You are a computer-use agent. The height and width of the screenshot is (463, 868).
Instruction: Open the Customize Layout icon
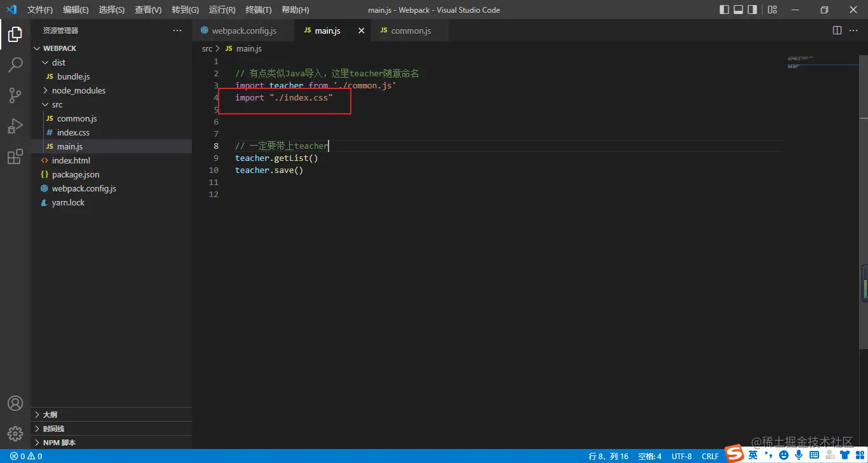coord(772,10)
